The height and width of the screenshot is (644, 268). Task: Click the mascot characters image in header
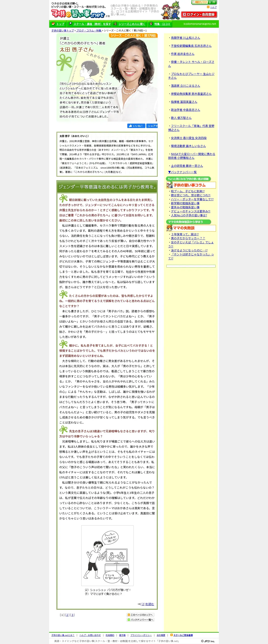[170, 10]
